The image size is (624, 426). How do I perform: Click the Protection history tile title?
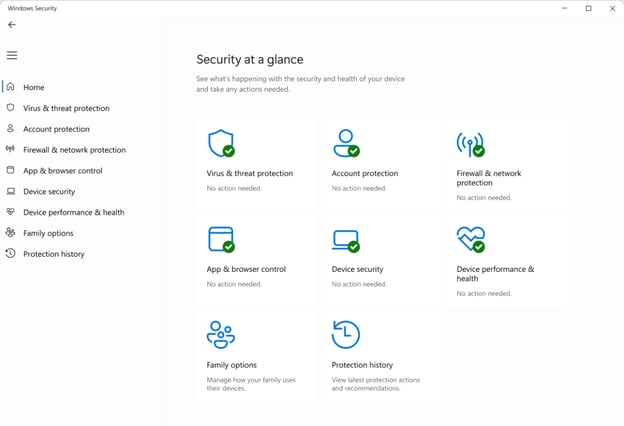click(362, 365)
